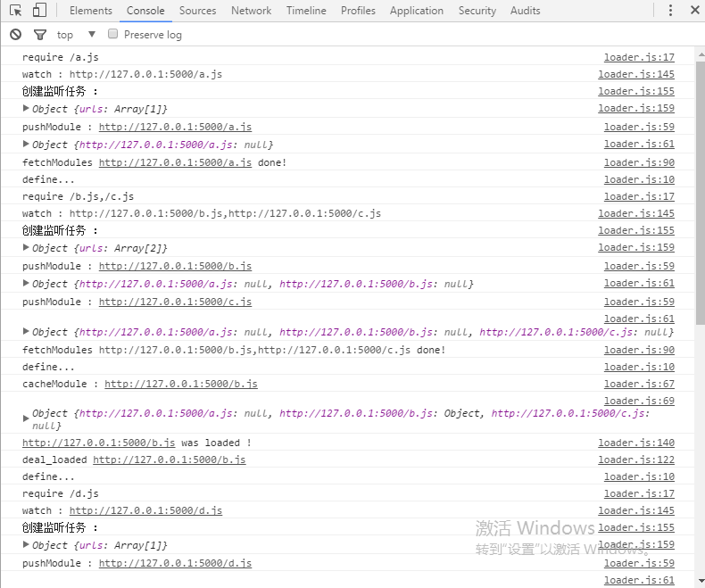
Task: Click the 'require /b.js,/c.js' log text
Action: [78, 196]
